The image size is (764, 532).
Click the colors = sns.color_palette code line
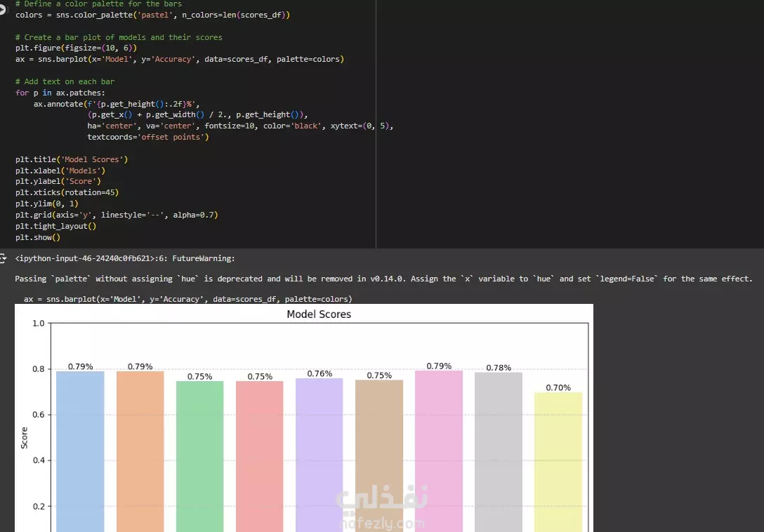152,15
